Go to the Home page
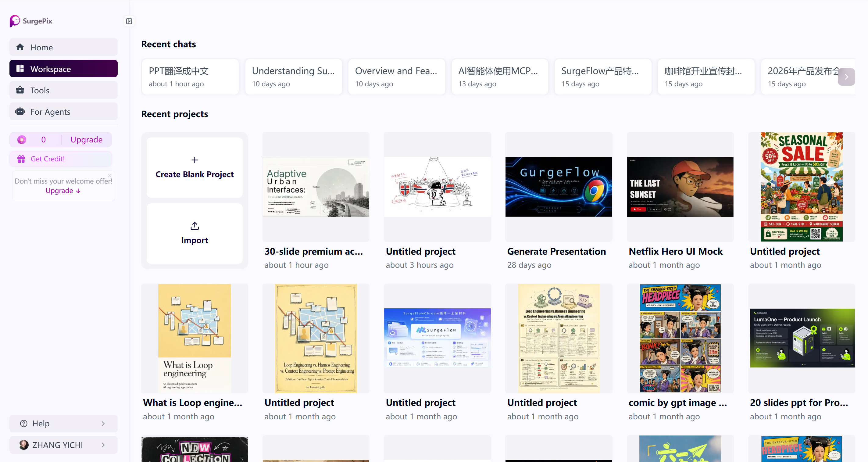 click(63, 47)
